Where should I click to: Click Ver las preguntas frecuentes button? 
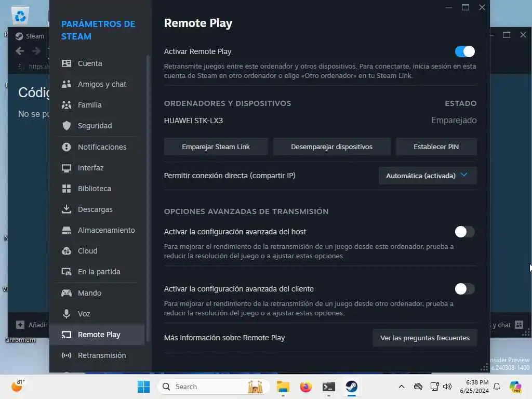(x=425, y=338)
